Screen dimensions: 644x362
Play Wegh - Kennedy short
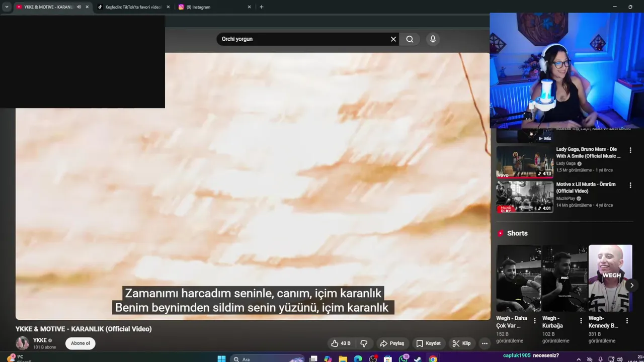click(x=610, y=278)
